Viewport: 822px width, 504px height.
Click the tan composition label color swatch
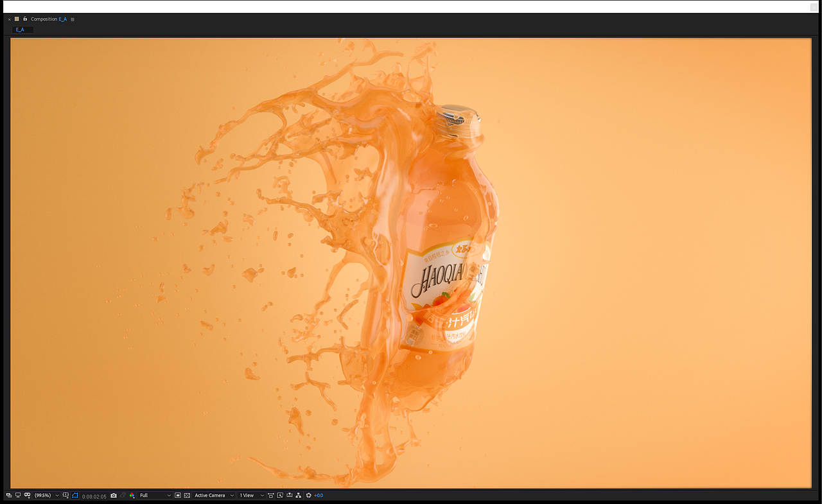tap(17, 19)
